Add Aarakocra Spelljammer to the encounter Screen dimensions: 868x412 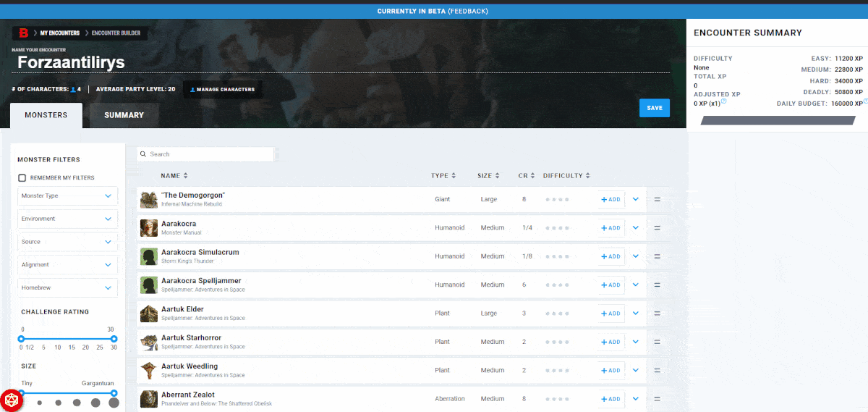point(611,285)
